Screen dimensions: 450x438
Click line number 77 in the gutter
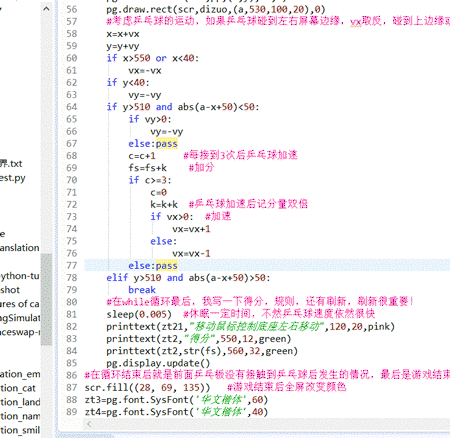pyautogui.click(x=71, y=266)
